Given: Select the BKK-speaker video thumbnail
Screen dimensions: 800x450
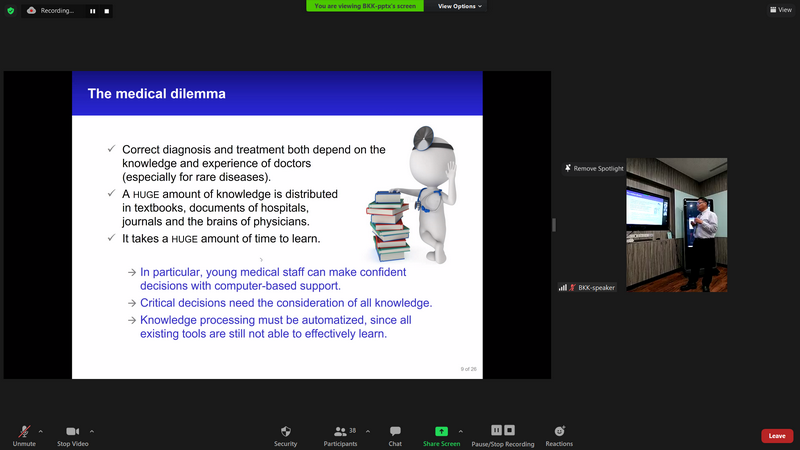Looking at the screenshot, I should coord(677,225).
